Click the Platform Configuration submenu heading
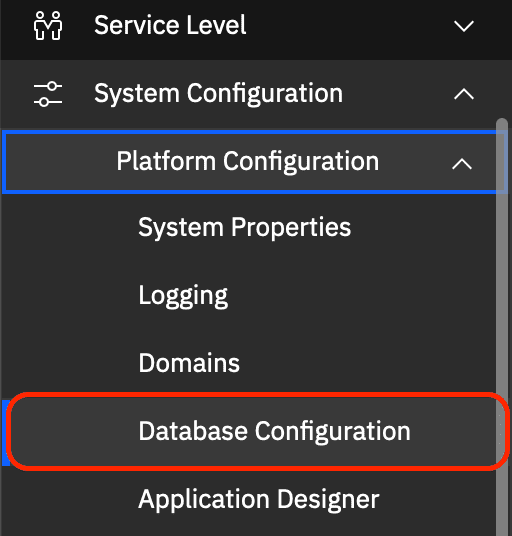 247,161
